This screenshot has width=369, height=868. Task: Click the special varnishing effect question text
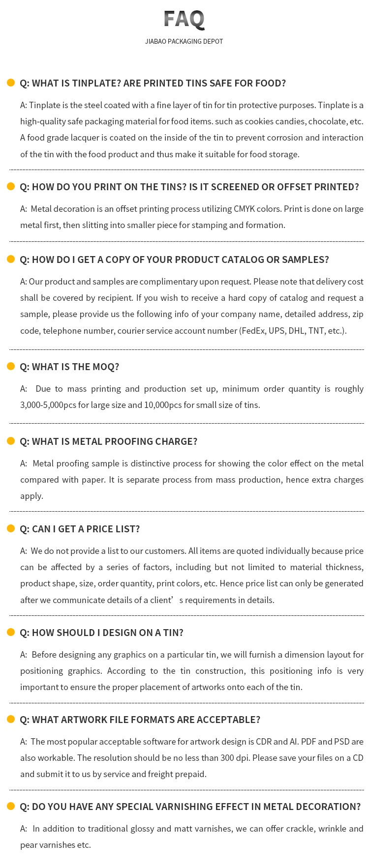point(190,807)
